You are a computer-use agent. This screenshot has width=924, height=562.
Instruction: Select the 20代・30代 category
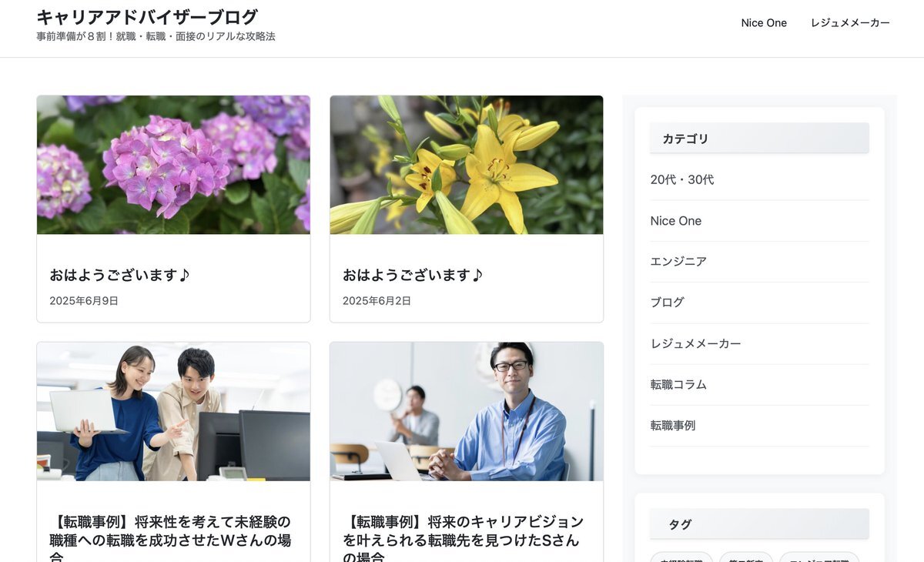pyautogui.click(x=682, y=179)
